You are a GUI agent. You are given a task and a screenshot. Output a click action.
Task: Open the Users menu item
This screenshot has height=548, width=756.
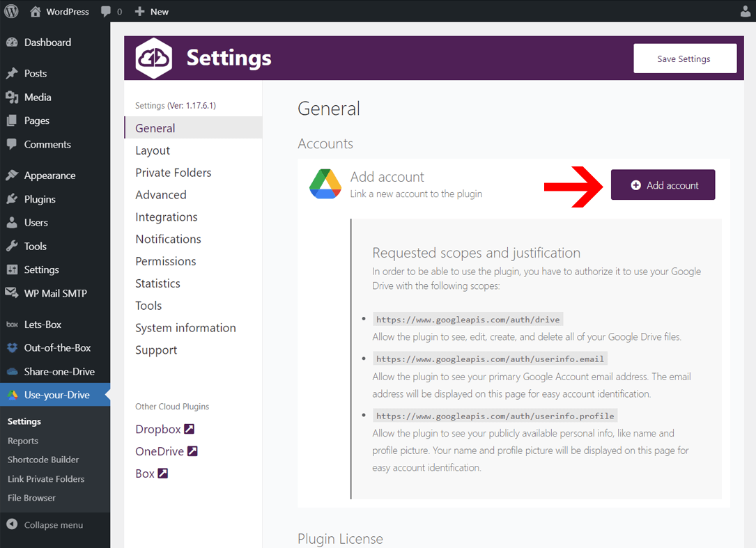pyautogui.click(x=55, y=223)
